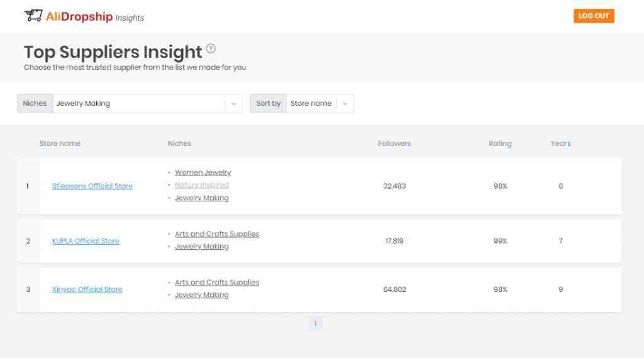Click Jewelry Making under Xinyao store
Viewport: 644px width, 358px height.
[202, 295]
